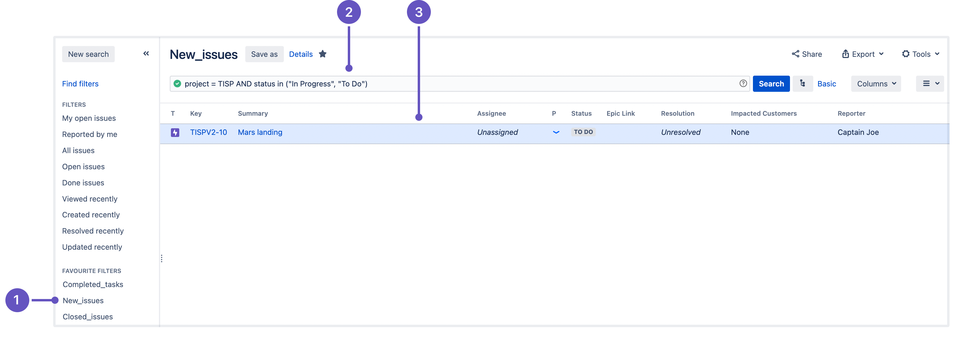Click inside the JQL query field
Image resolution: width=980 pixels, height=363 pixels.
[x=533, y=84]
